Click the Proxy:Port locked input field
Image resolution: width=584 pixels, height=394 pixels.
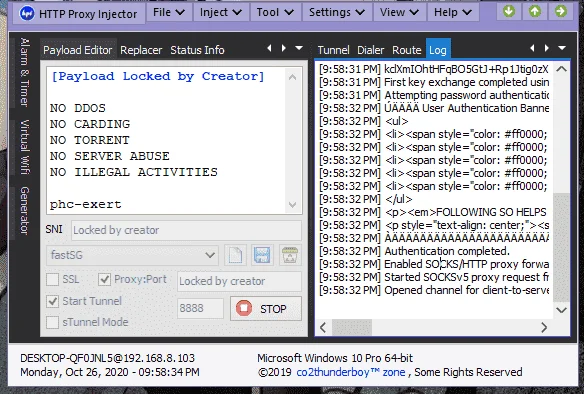[239, 281]
